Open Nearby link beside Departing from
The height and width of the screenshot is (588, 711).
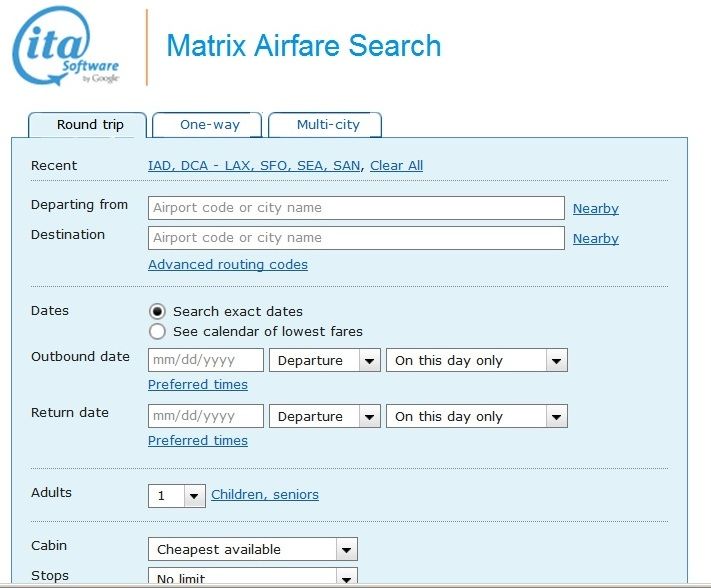pos(595,209)
